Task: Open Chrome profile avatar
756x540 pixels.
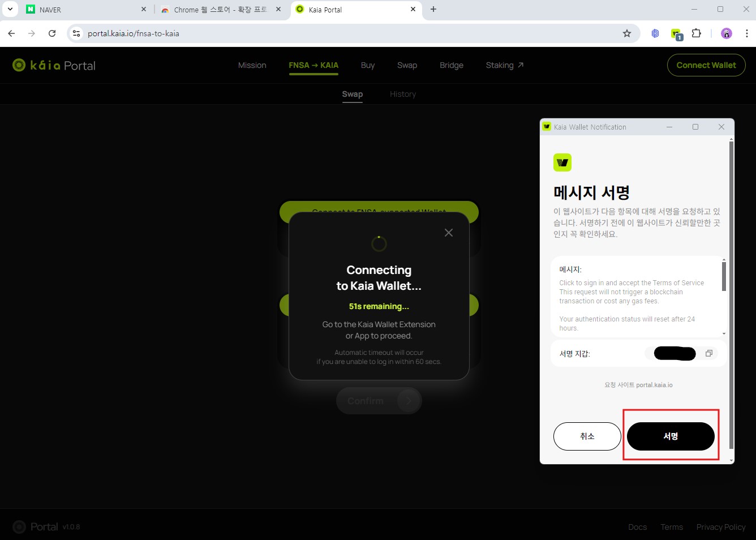Action: coord(727,33)
